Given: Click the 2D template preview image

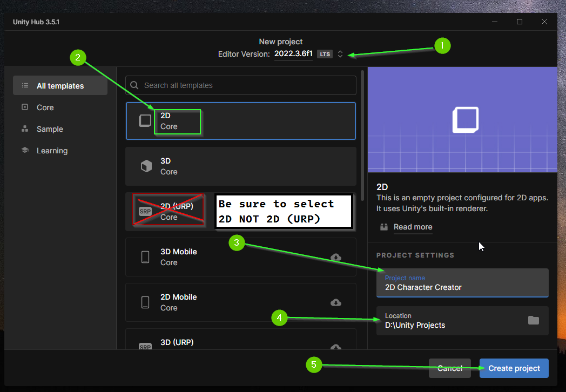Looking at the screenshot, I should click(462, 119).
